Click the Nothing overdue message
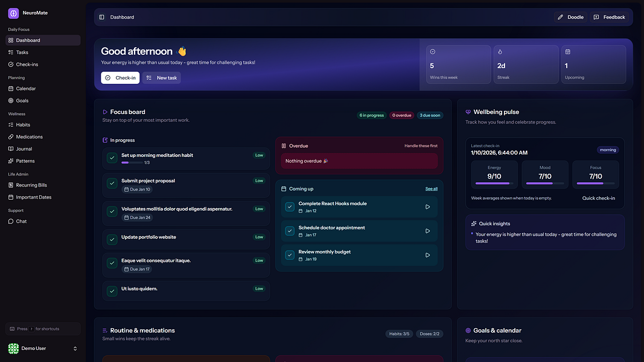 click(x=359, y=161)
